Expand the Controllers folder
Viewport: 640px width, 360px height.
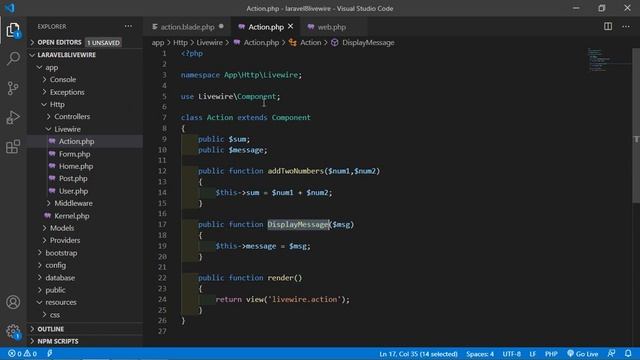tap(72, 117)
